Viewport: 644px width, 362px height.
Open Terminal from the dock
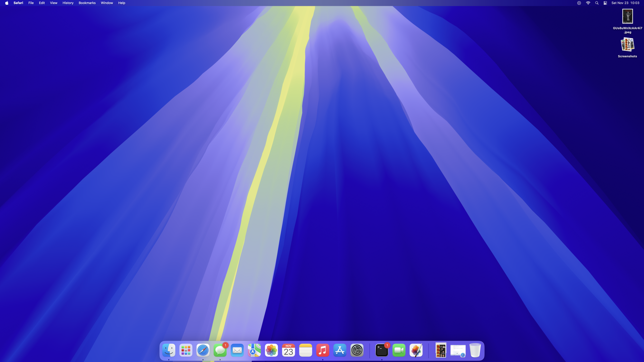(382, 350)
